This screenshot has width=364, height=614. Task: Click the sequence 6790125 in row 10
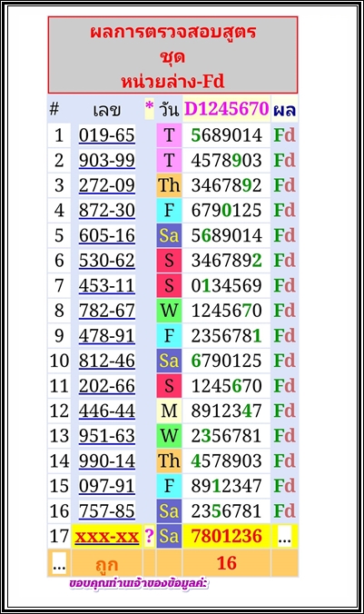(x=227, y=361)
